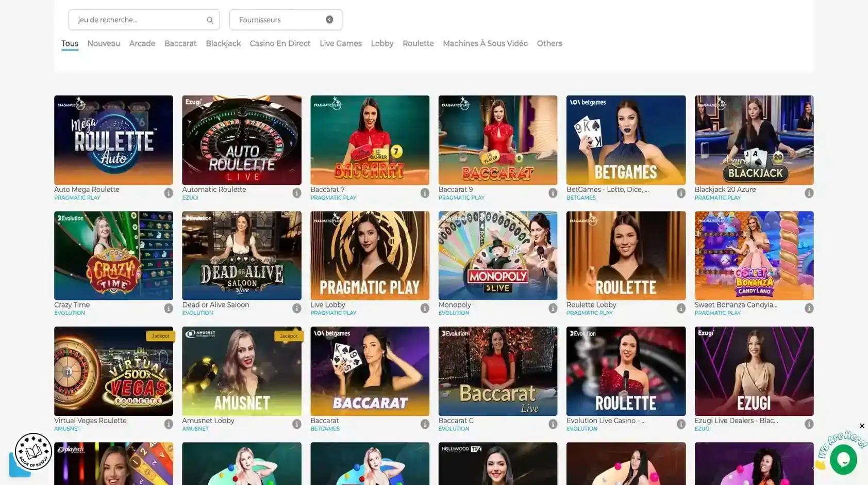Open Baccarat C Live thumbnail
Viewport: 868px width, 485px height.
498,371
